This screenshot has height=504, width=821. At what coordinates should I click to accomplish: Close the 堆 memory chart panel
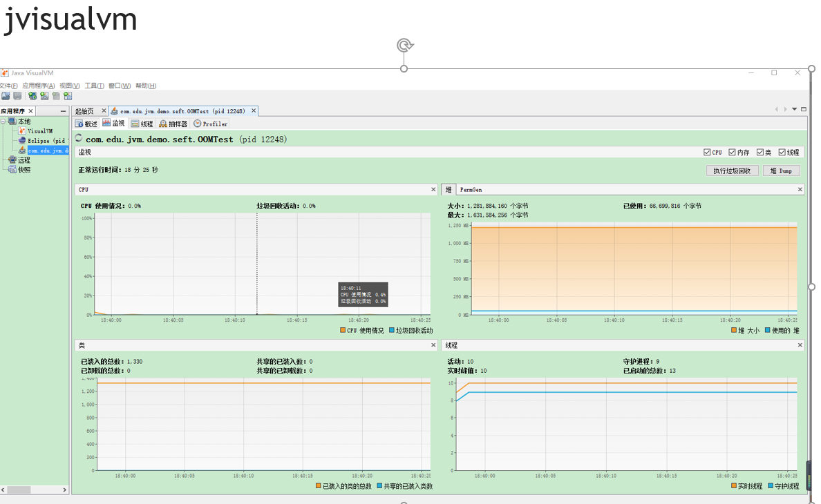click(800, 189)
